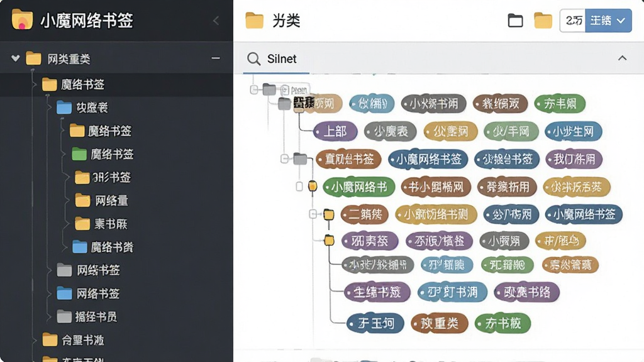Click the yellow folder icon before the 二 orange tag
644x362 pixels.
click(328, 214)
